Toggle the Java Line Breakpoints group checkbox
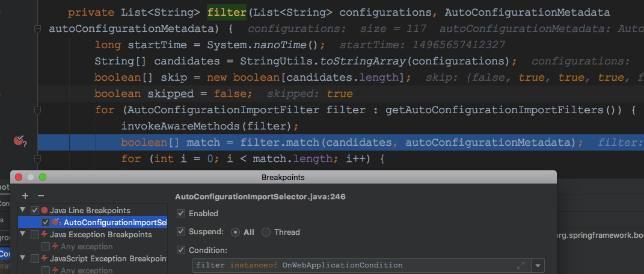The width and height of the screenshot is (644, 274). [x=35, y=210]
